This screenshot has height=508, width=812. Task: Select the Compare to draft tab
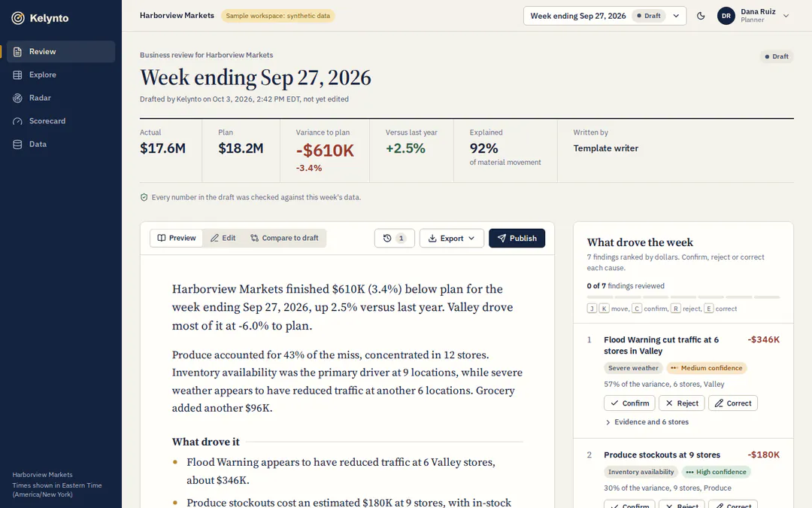[284, 238]
